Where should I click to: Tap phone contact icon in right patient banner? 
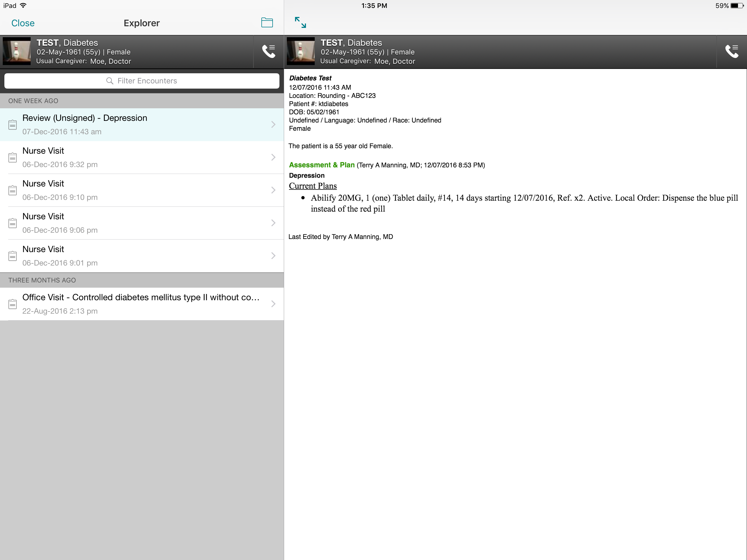tap(731, 52)
